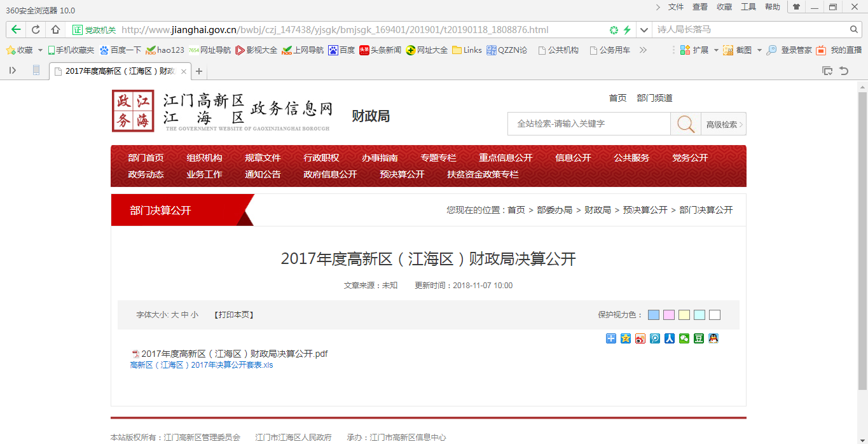
Task: Click the green lightning speed-mode icon
Action: tap(627, 30)
